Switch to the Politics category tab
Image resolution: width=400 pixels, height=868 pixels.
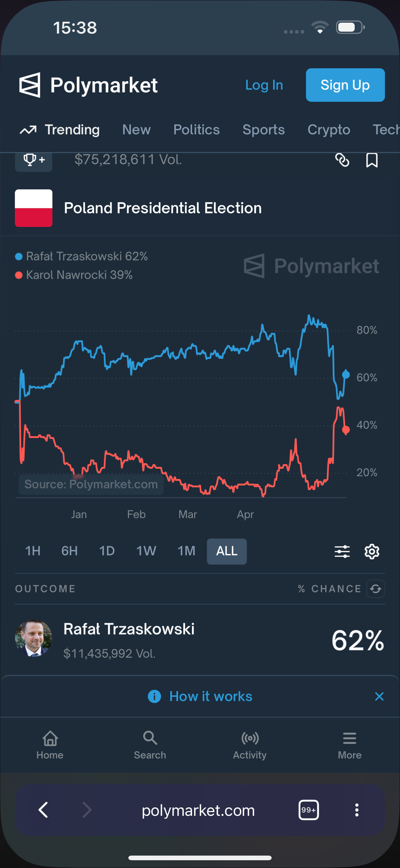[196, 130]
